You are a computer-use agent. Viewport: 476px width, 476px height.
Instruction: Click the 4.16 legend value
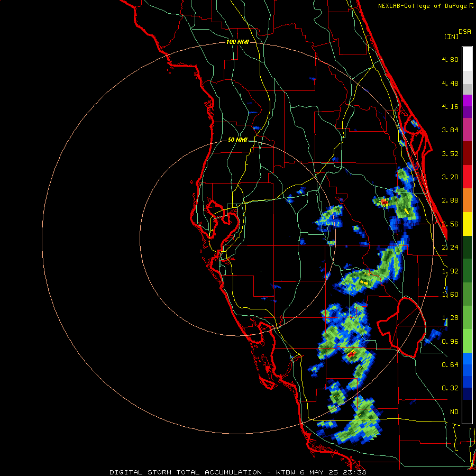(450, 106)
